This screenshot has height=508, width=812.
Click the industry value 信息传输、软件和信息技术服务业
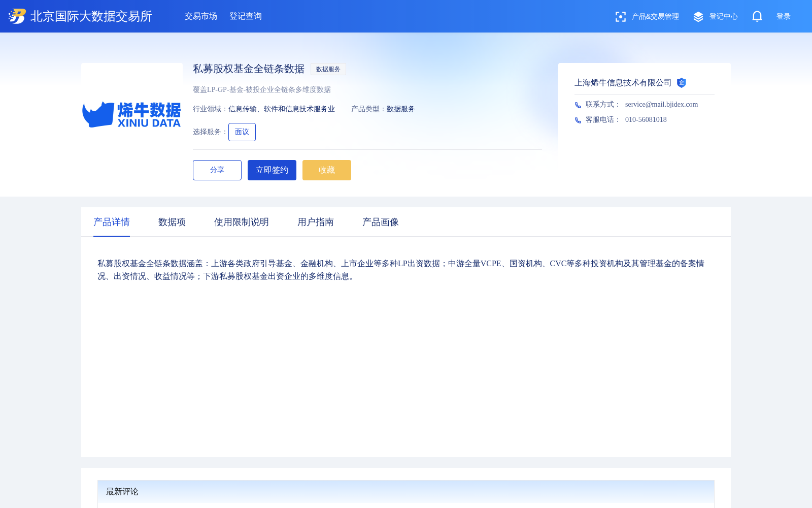[x=282, y=109]
